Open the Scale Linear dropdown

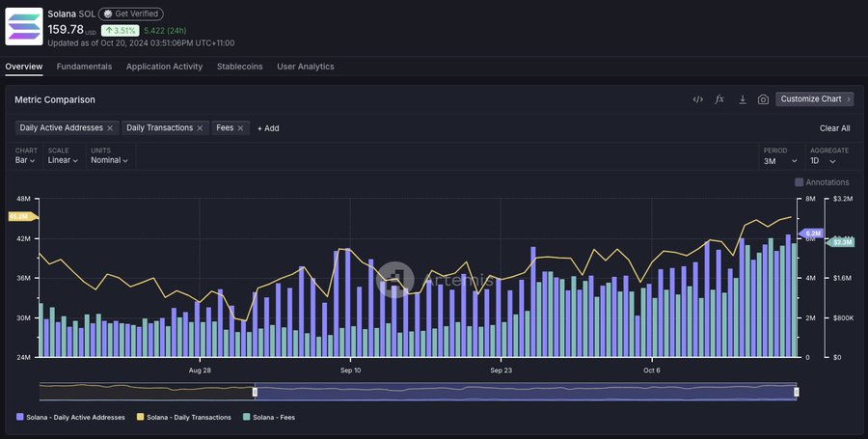pyautogui.click(x=63, y=160)
